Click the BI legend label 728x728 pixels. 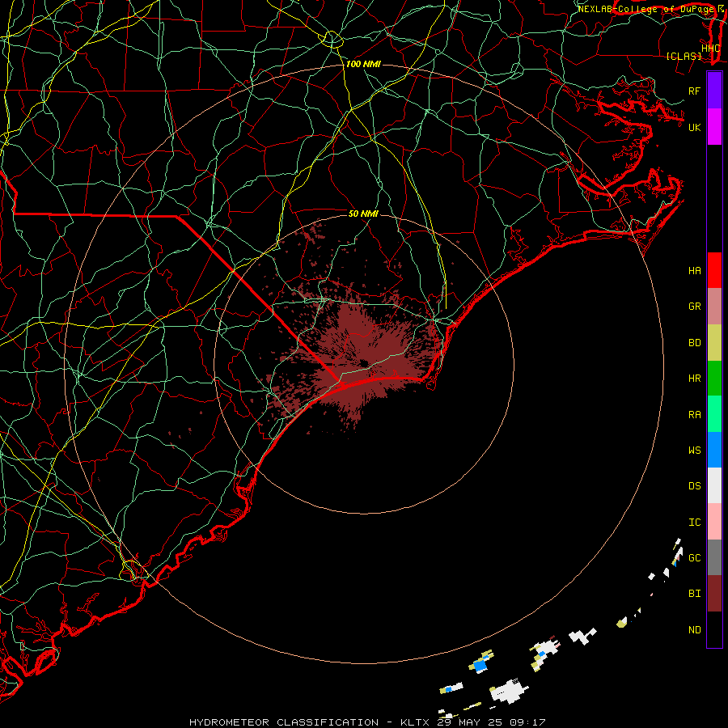tap(694, 594)
